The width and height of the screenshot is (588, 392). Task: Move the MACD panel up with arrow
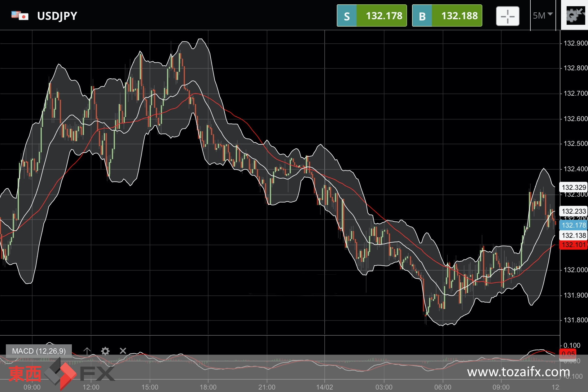pyautogui.click(x=87, y=351)
